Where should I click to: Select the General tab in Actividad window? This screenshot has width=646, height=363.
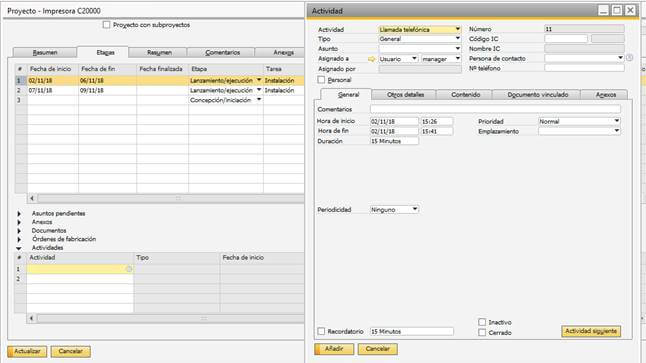click(x=346, y=94)
